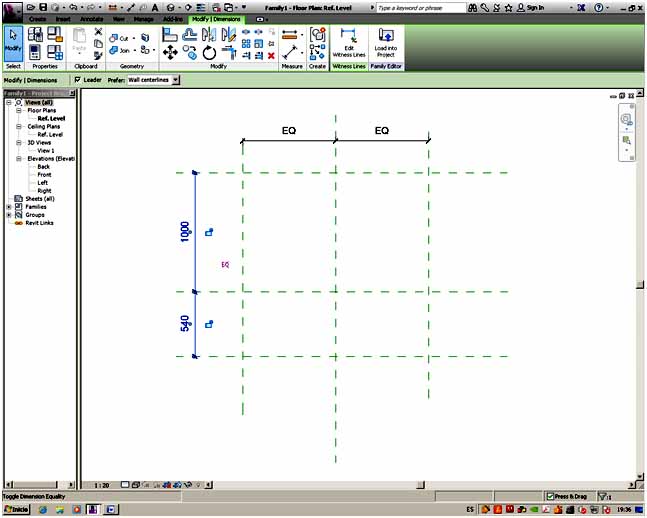
Task: Click the keyword search input field
Action: [x=420, y=7]
